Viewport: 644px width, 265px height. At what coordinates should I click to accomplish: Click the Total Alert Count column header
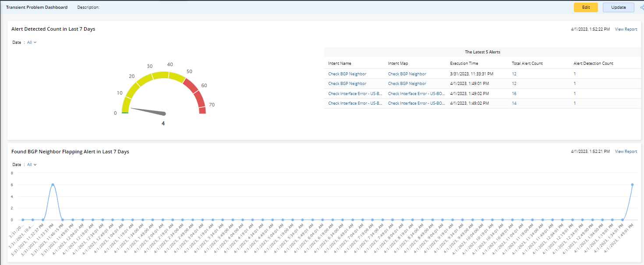(x=527, y=64)
